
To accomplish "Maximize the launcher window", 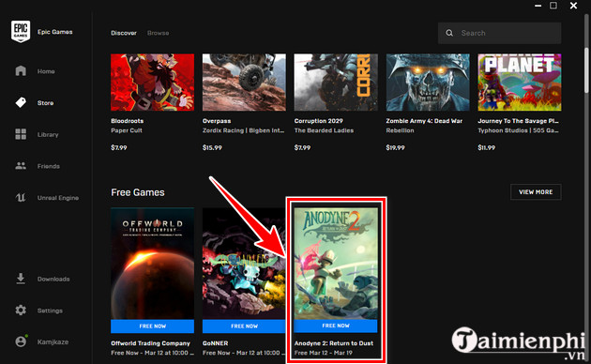I will point(553,6).
